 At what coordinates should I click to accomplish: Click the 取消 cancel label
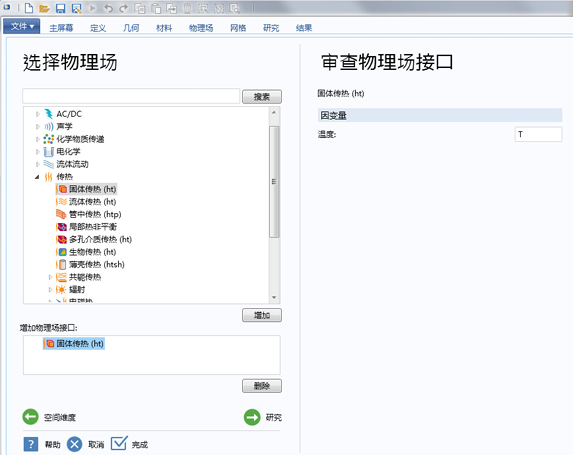(96, 445)
